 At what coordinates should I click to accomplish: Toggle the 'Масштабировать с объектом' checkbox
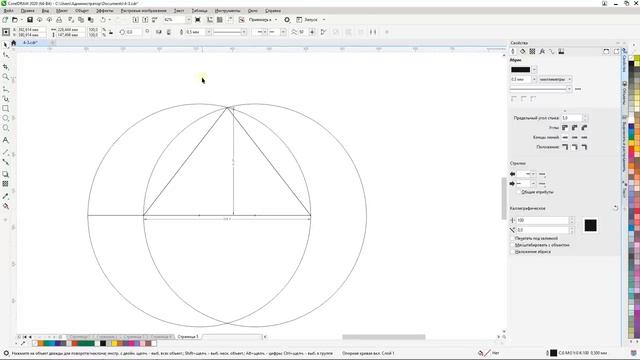(512, 245)
